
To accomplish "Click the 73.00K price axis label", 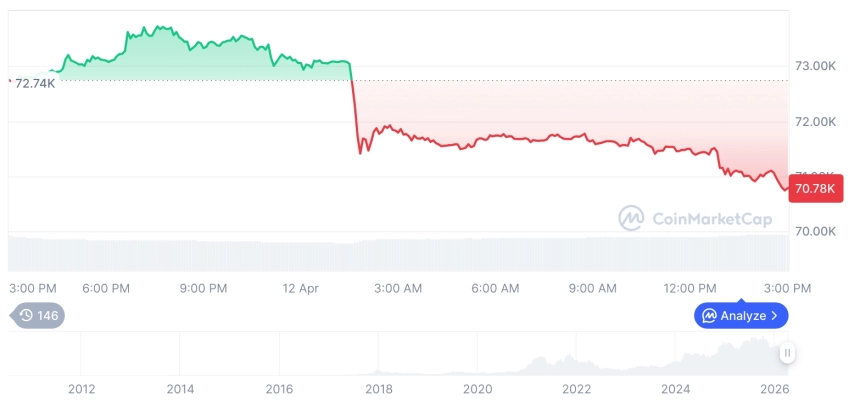I will point(815,66).
